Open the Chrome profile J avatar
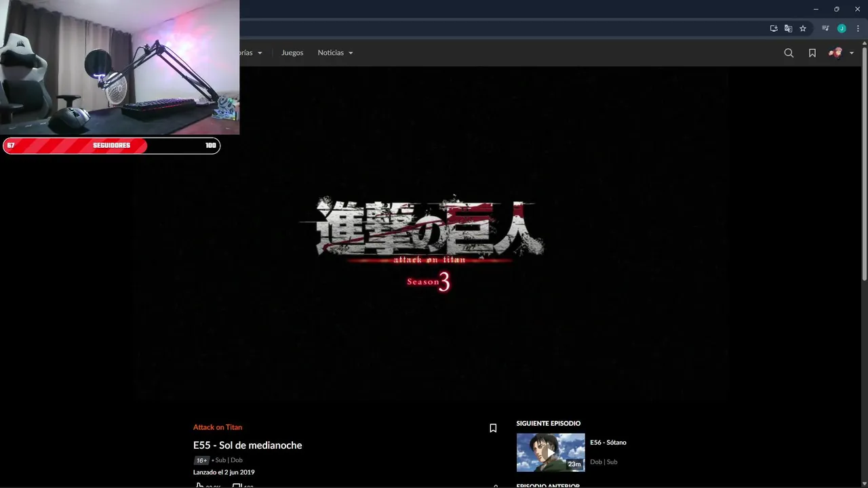This screenshot has width=868, height=488. 842,28
